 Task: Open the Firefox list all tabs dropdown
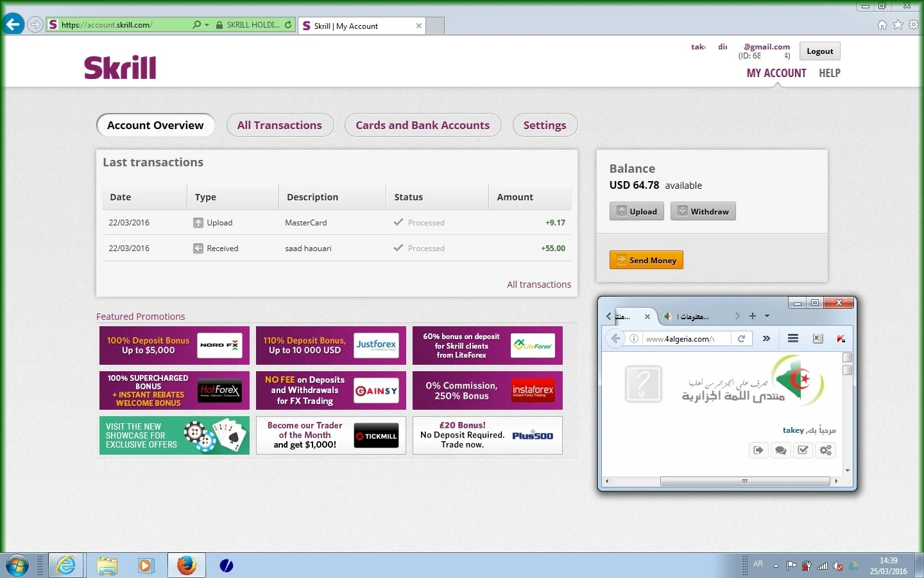767,316
